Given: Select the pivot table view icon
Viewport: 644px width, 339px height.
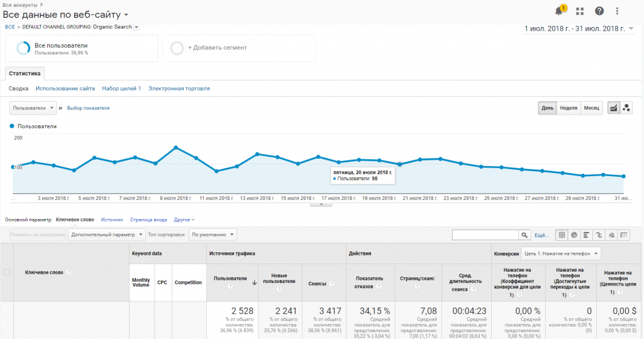Looking at the screenshot, I should coord(624,235).
